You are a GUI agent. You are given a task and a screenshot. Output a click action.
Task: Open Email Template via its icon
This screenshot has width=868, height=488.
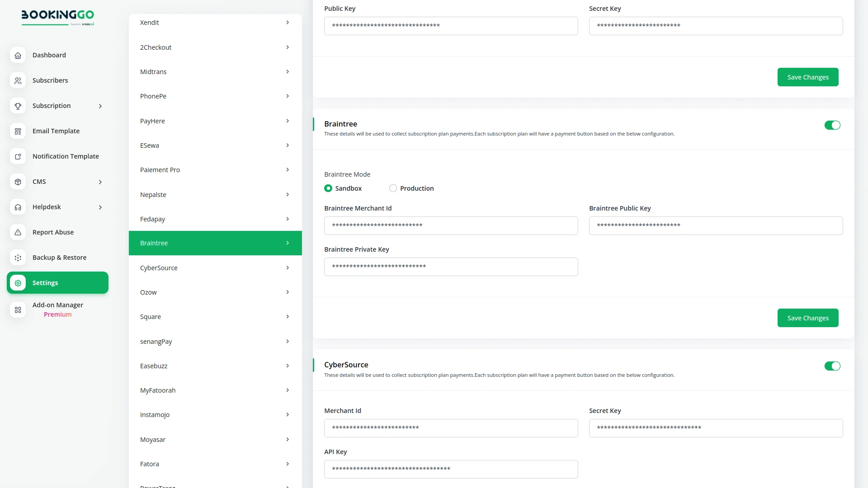tap(18, 131)
